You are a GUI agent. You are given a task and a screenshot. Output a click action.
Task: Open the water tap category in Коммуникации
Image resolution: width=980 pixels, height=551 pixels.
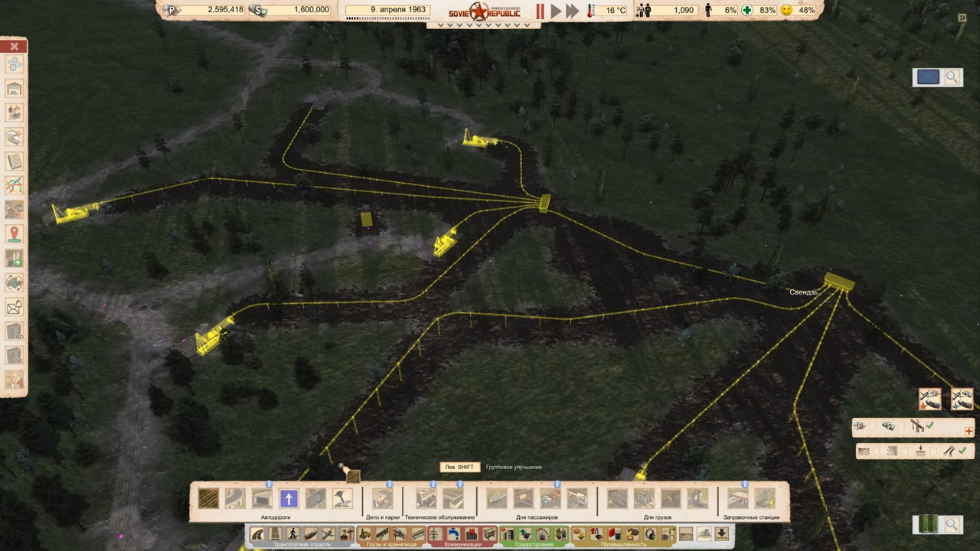coord(453,533)
